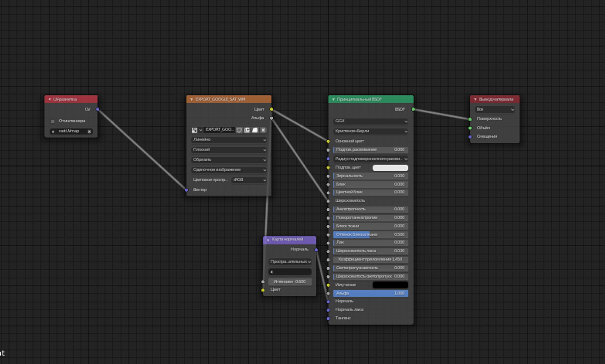Click the Альфа 1.000 slider

click(x=371, y=294)
